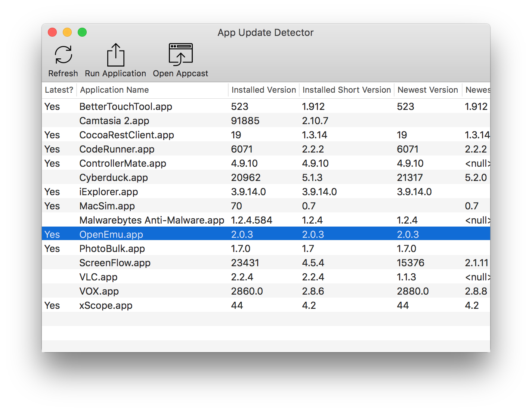Click short version 5.1.3 cell

(312, 178)
